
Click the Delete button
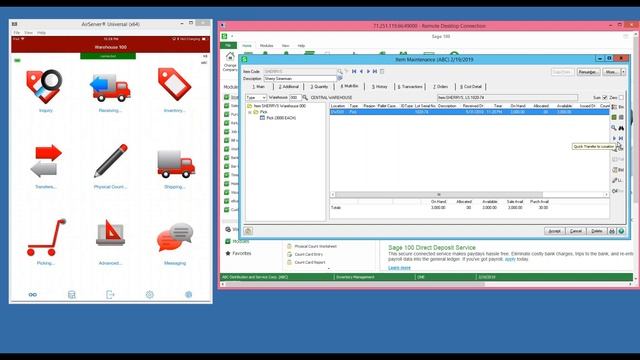pyautogui.click(x=596, y=231)
